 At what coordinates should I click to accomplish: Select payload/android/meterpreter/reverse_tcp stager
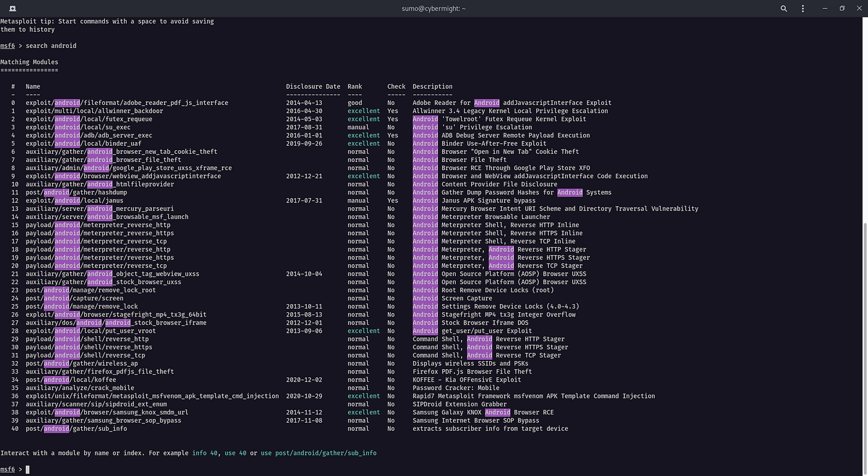click(96, 266)
